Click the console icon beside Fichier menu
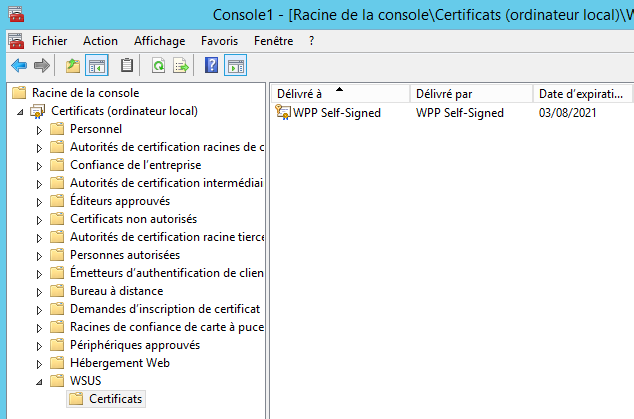The image size is (634, 419). click(16, 41)
